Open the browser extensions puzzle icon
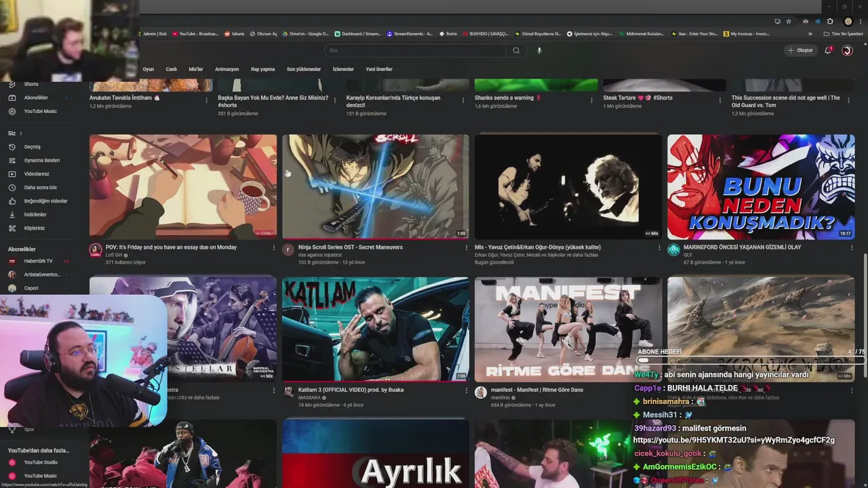The width and height of the screenshot is (868, 488). tap(830, 21)
